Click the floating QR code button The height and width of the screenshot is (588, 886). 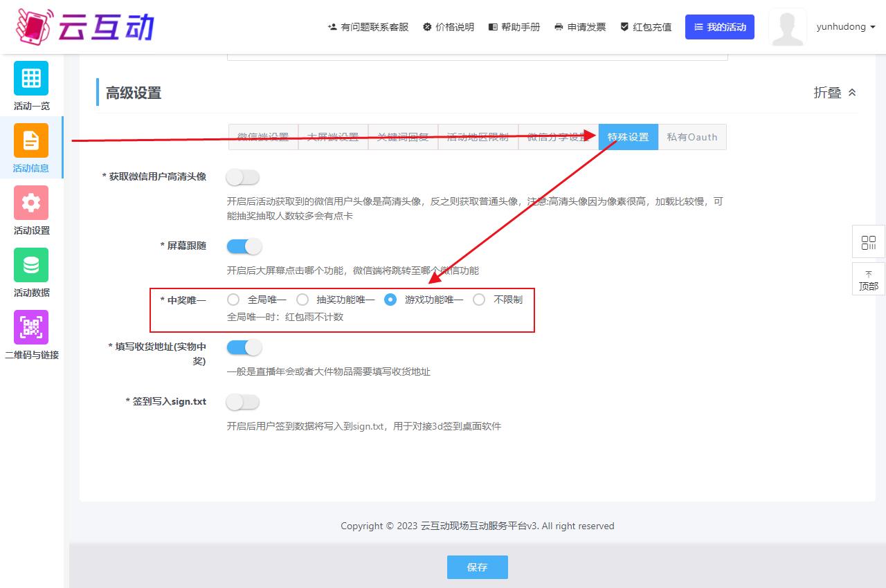coord(868,242)
